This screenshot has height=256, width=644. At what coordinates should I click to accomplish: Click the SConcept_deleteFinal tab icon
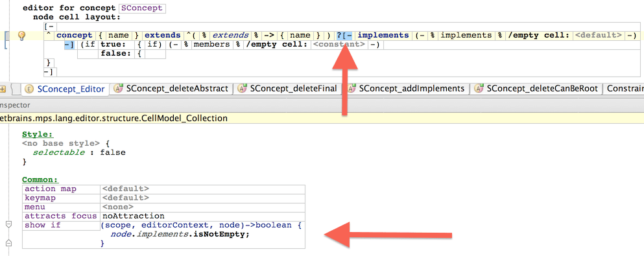(x=242, y=88)
